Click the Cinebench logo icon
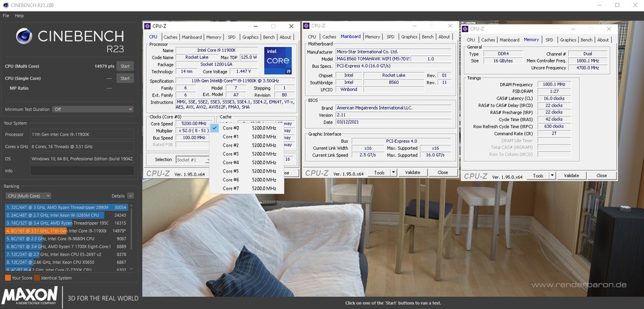Screen dimensions: 644x309 [x=24, y=36]
